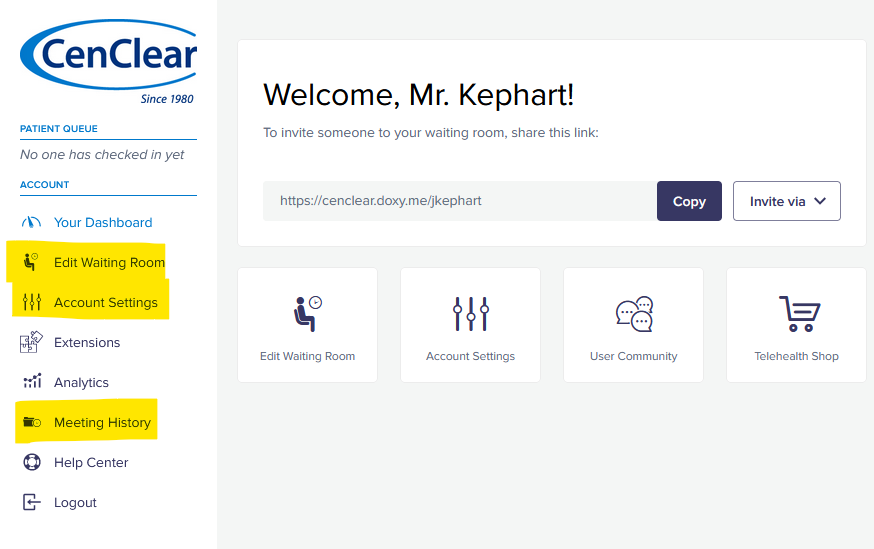Click the 'To invite someone' instruction text
The height and width of the screenshot is (549, 874).
coord(431,133)
